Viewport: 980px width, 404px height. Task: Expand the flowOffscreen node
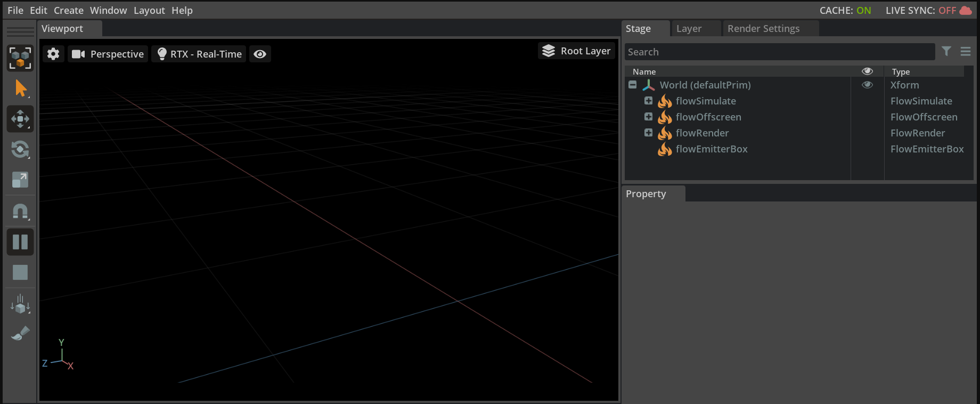coord(648,117)
